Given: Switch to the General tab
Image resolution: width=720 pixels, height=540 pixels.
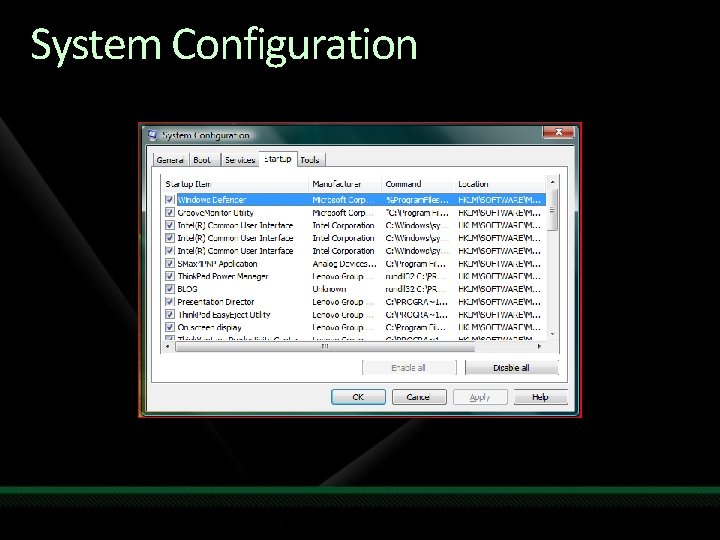Looking at the screenshot, I should coord(170,160).
